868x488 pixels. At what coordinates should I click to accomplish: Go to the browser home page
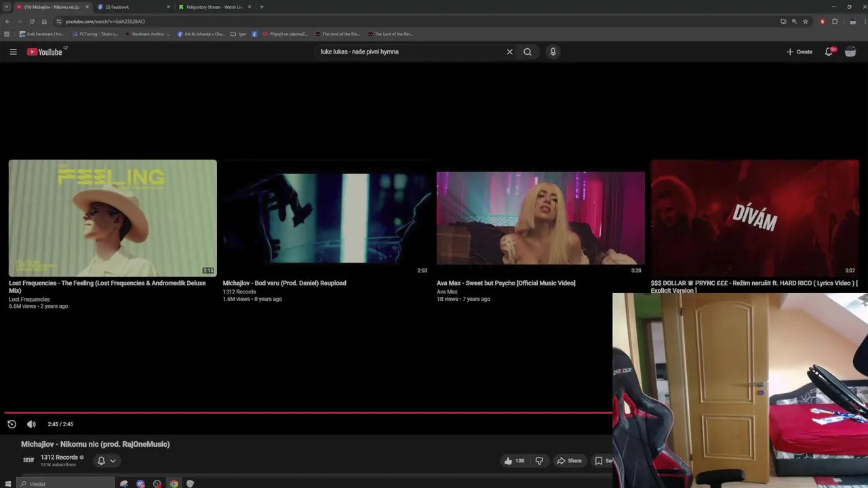(x=44, y=21)
